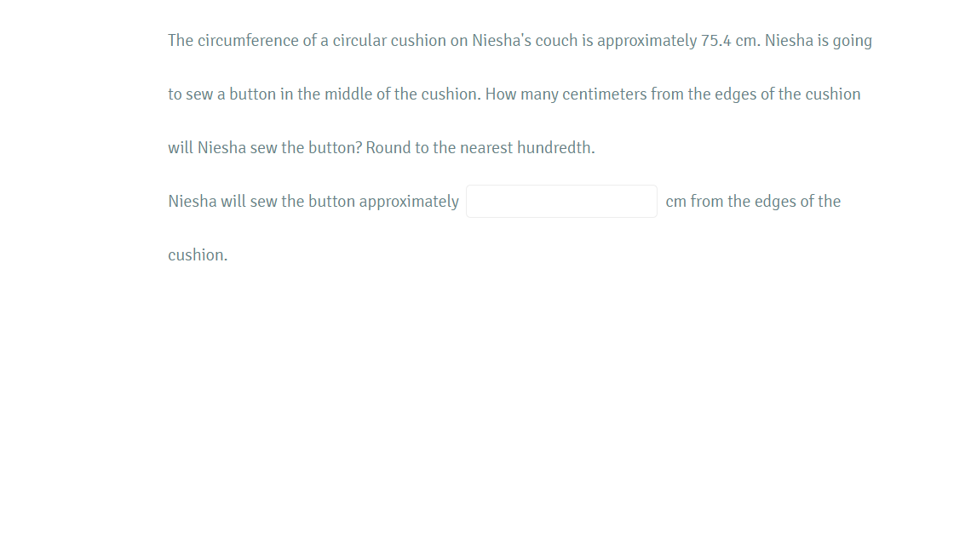Click the number 75.4 in the question
Screen dimensions: 971x560
pyautogui.click(x=715, y=41)
